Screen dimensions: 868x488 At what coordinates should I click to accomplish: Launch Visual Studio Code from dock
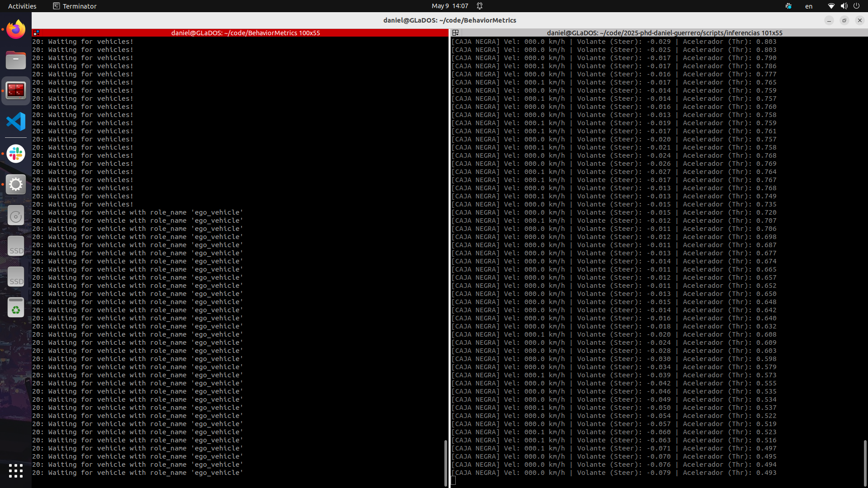(x=16, y=122)
